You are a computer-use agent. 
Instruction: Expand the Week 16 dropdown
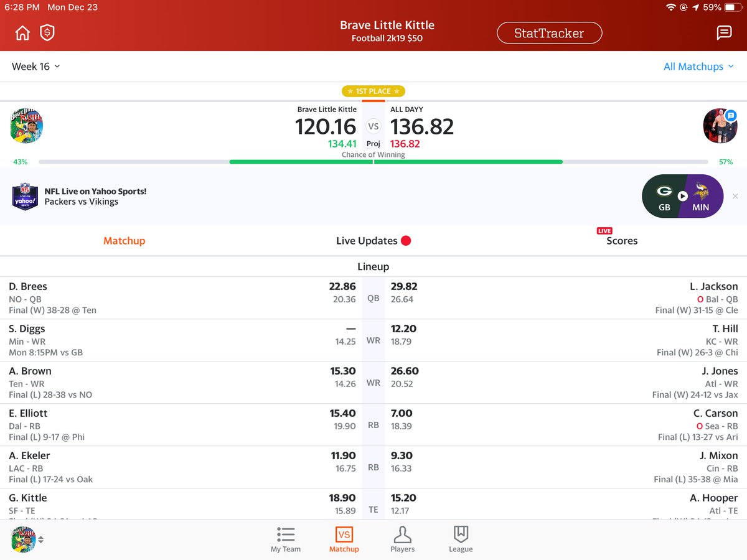[x=36, y=67]
